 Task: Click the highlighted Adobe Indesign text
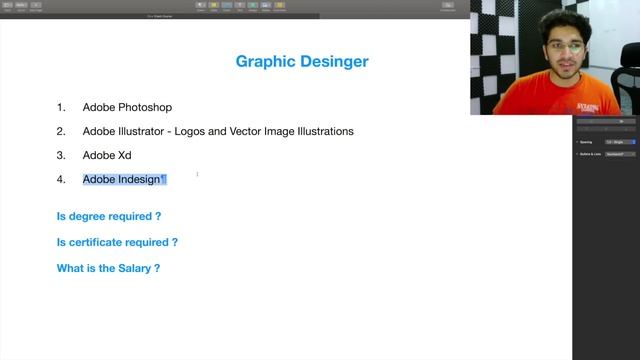(x=124, y=179)
